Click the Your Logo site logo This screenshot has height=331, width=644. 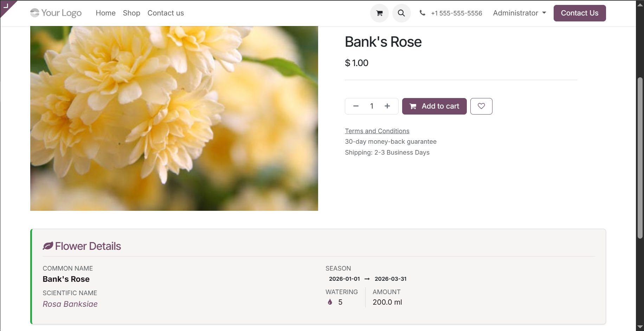tap(56, 13)
